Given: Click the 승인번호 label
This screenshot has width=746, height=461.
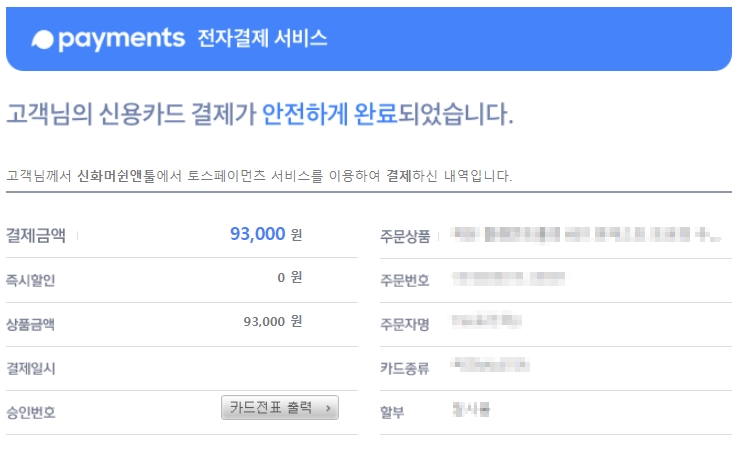Looking at the screenshot, I should [x=30, y=412].
